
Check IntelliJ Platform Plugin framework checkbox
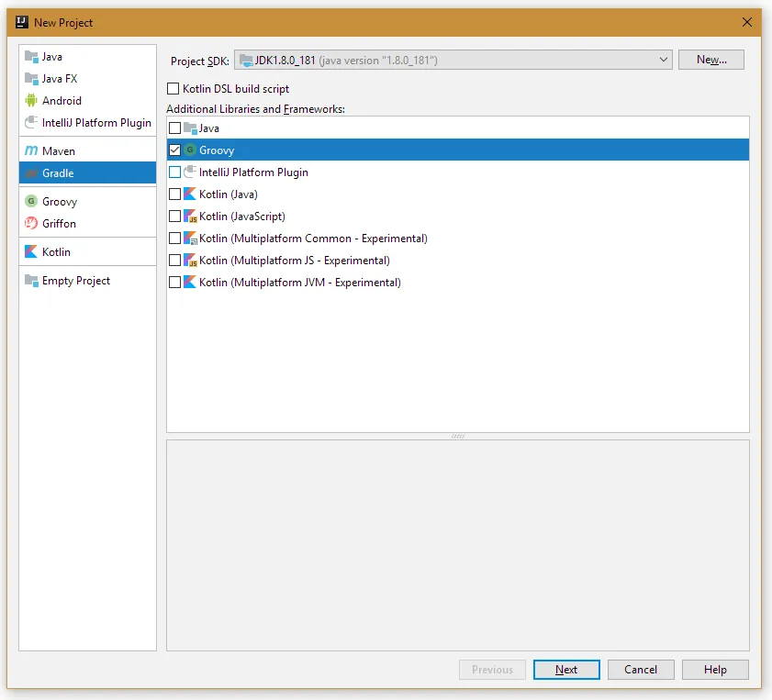click(x=174, y=172)
